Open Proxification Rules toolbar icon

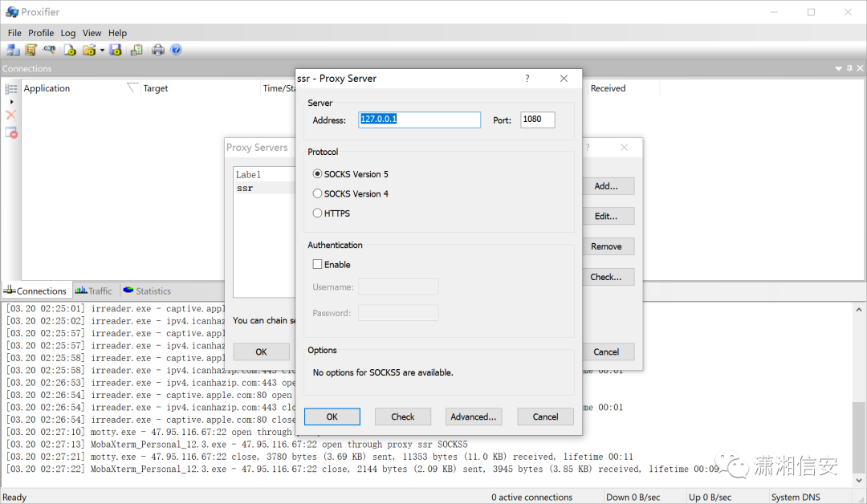pos(31,51)
